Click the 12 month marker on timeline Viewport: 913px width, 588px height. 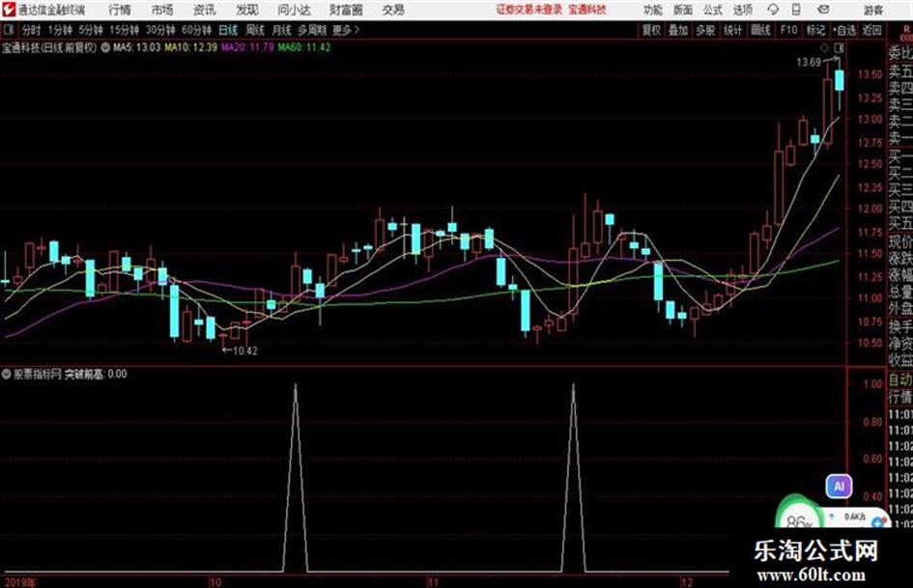[x=688, y=582]
